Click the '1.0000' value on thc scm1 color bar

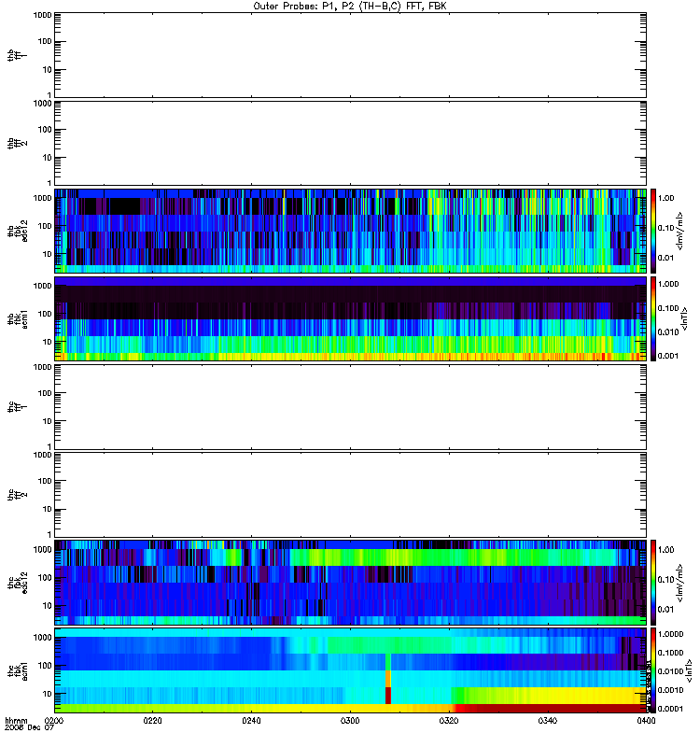click(x=670, y=634)
